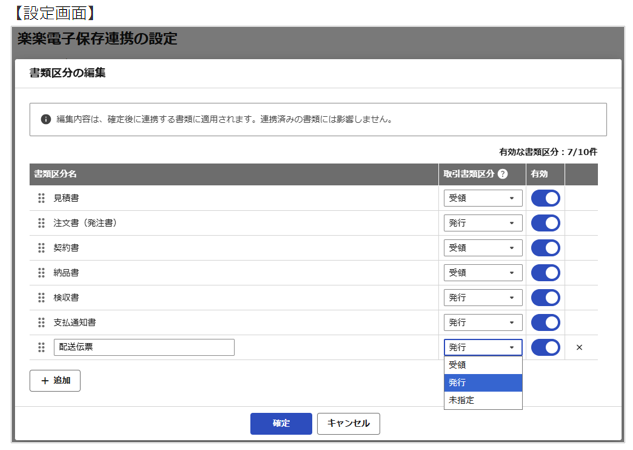Viewport: 633px width, 450px height.
Task: Choose 未指定 in the open dropdown list
Action: click(483, 400)
